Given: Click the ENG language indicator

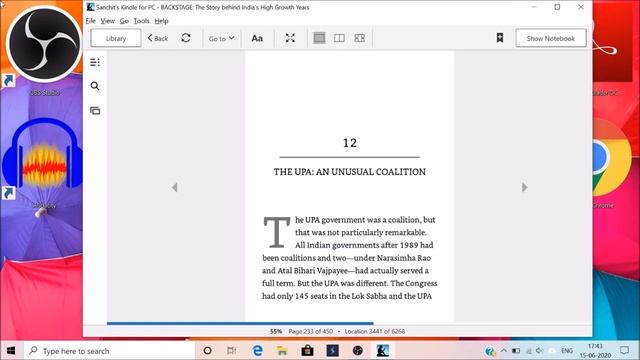Looking at the screenshot, I should [x=567, y=351].
